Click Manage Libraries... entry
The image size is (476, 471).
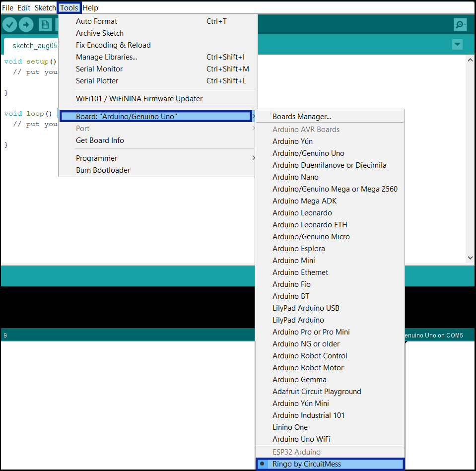(106, 57)
